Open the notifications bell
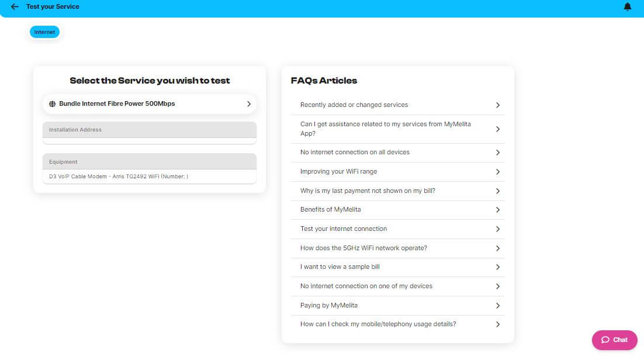 (628, 7)
